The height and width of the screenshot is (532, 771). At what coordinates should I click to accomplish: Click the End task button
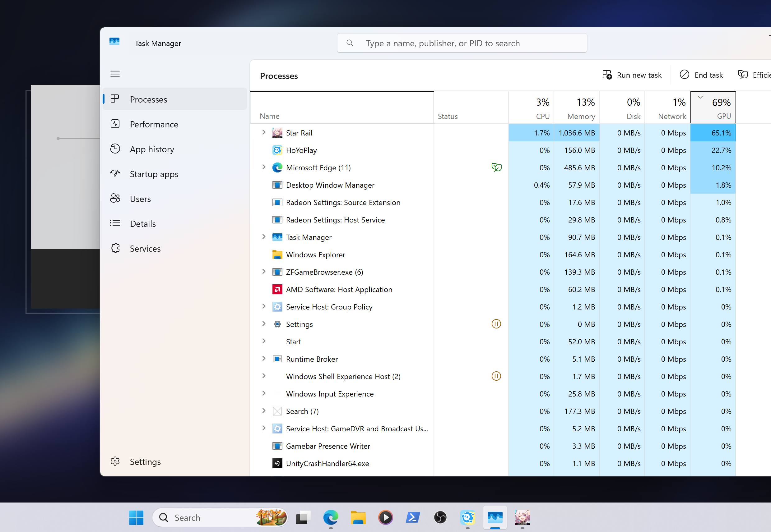[x=701, y=75]
